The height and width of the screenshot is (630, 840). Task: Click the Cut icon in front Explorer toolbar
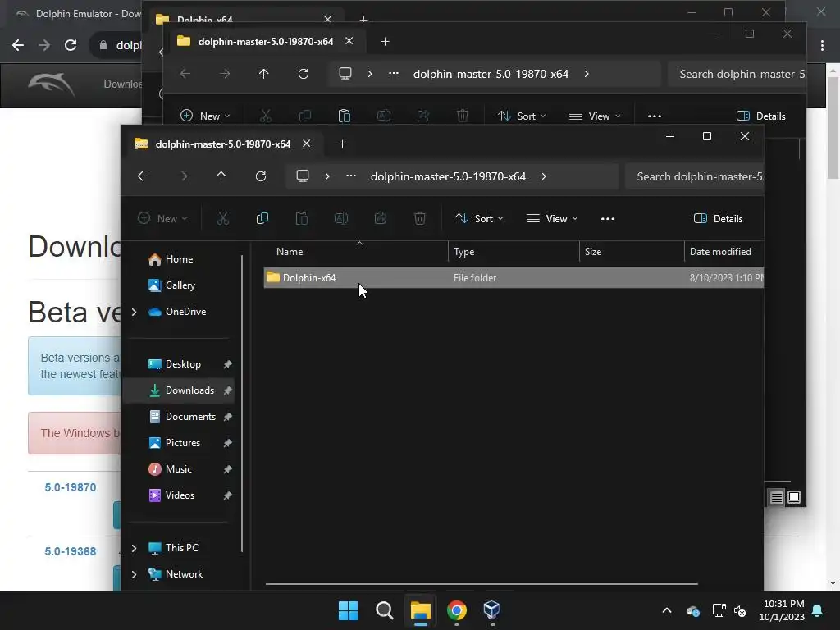223,218
